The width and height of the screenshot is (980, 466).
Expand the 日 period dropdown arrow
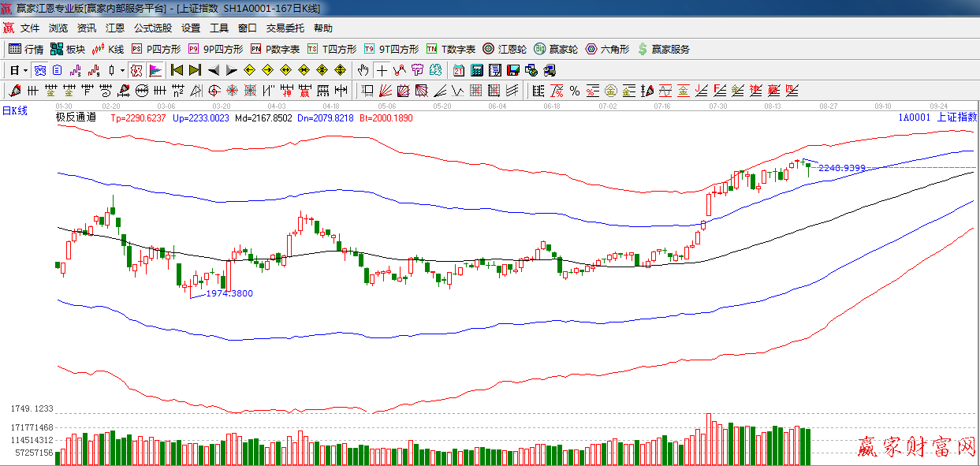pos(25,70)
